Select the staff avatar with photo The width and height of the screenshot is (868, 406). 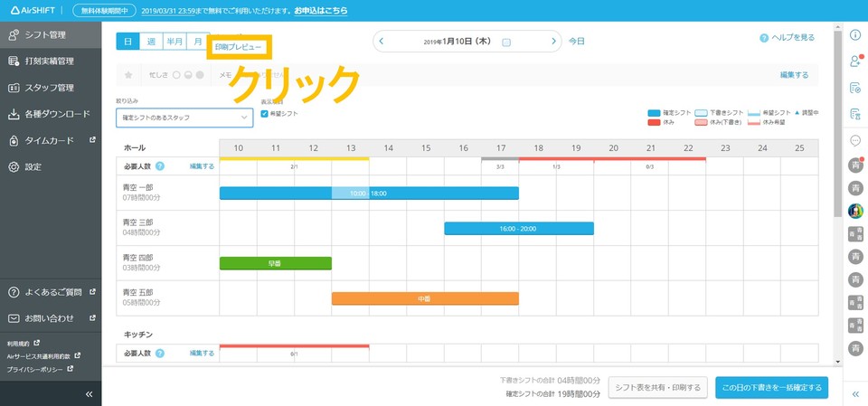point(856,211)
